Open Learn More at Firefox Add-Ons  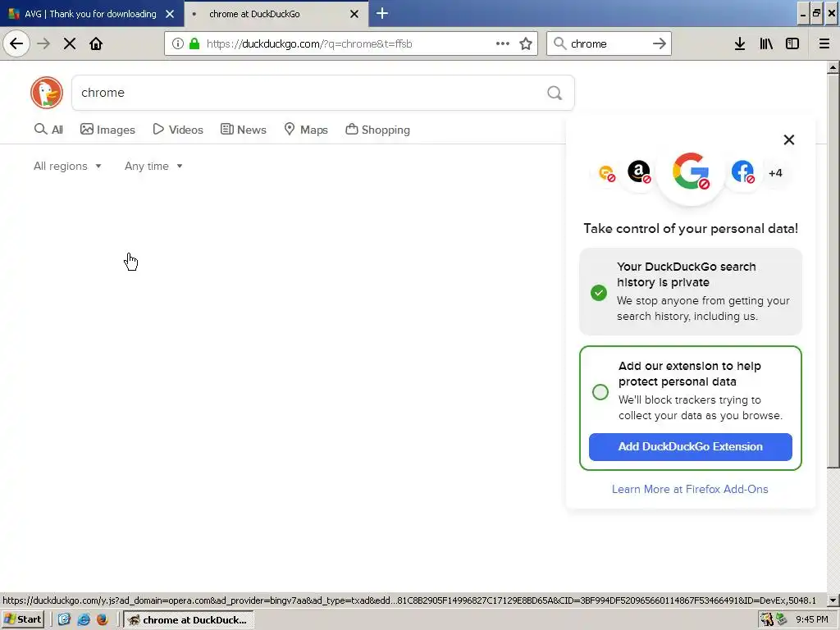[x=690, y=489]
